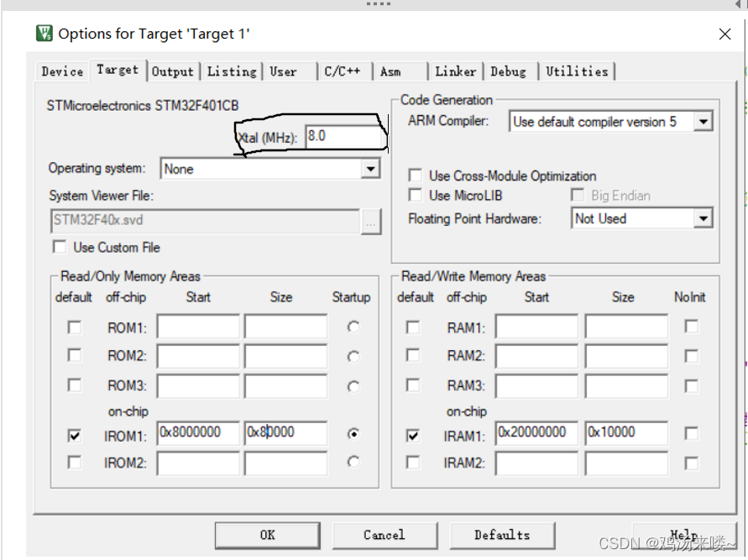Enable NoInit for RAM3
This screenshot has height=560, width=748.
coord(691,386)
